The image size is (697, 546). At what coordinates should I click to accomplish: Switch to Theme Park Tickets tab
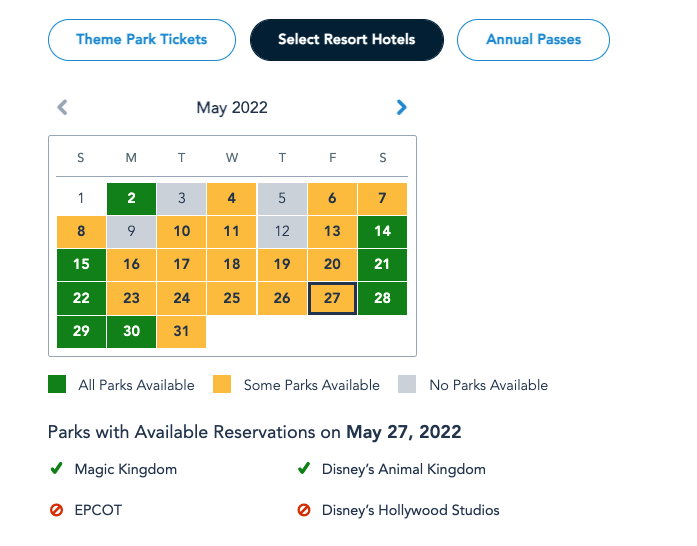(142, 40)
